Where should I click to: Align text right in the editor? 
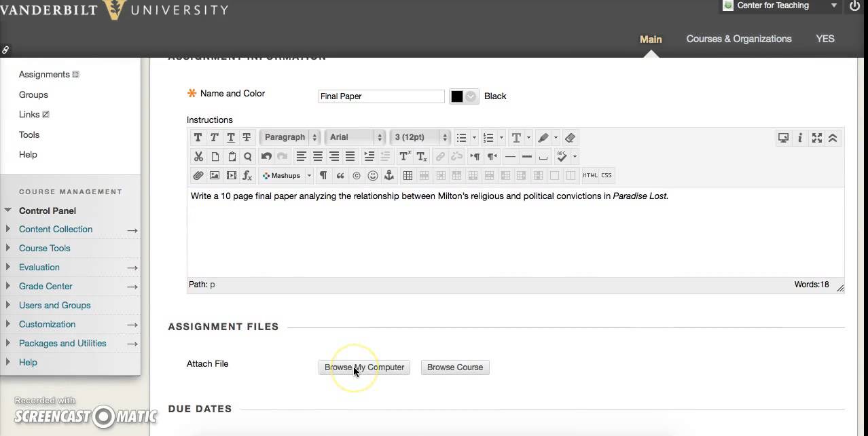tap(334, 156)
